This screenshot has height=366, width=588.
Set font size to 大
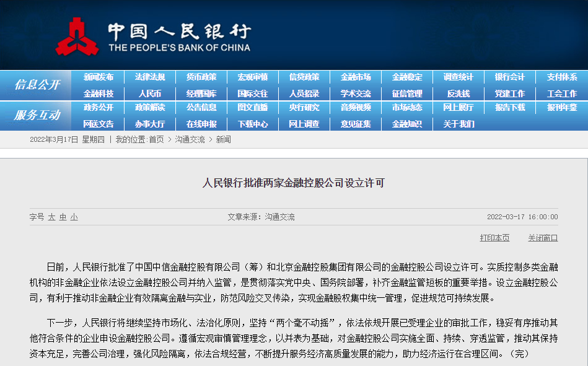pos(52,217)
